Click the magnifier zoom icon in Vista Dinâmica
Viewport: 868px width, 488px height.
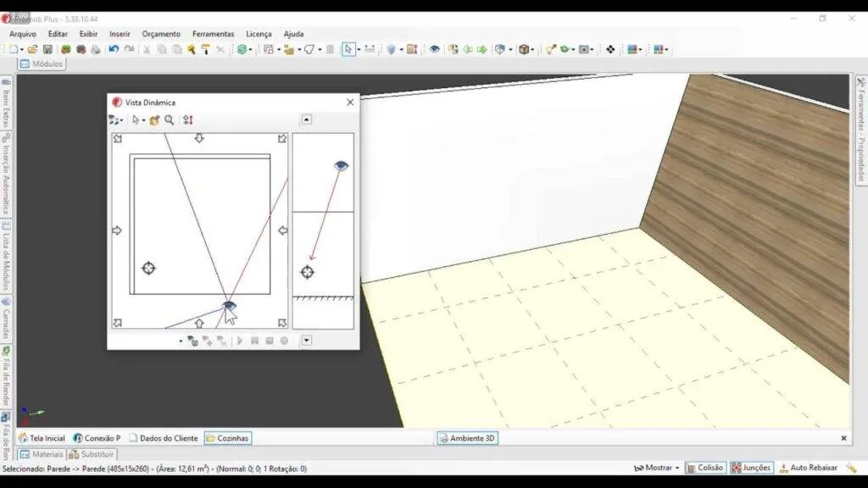coord(170,119)
